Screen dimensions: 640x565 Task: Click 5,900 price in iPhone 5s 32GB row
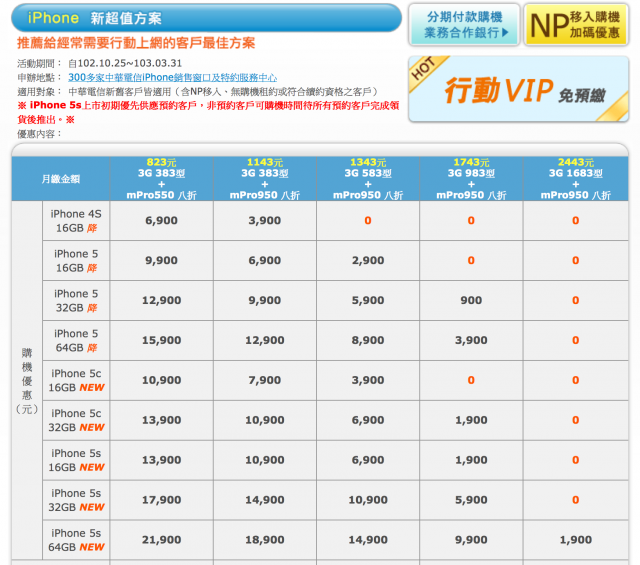pyautogui.click(x=471, y=500)
